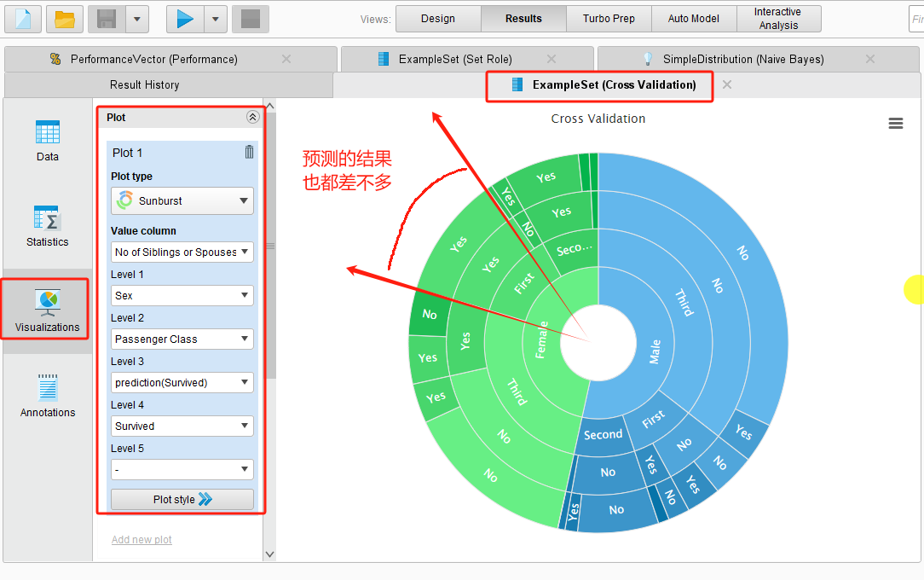Expand the Plot style settings
The width and height of the screenshot is (924, 580).
pos(182,499)
